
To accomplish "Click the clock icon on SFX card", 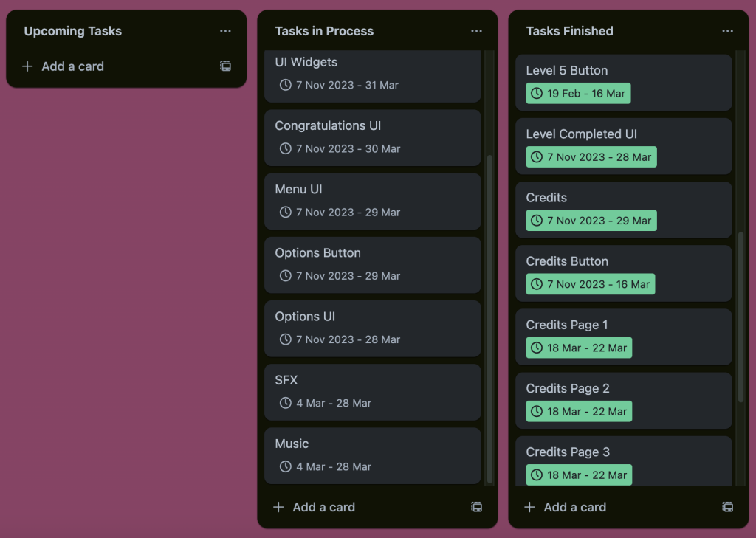I will pos(286,403).
